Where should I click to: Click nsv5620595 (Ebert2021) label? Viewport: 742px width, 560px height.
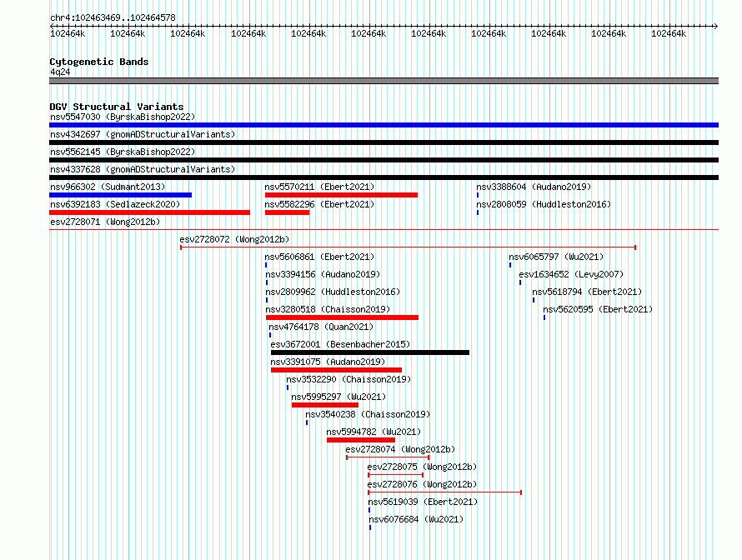coord(598,309)
